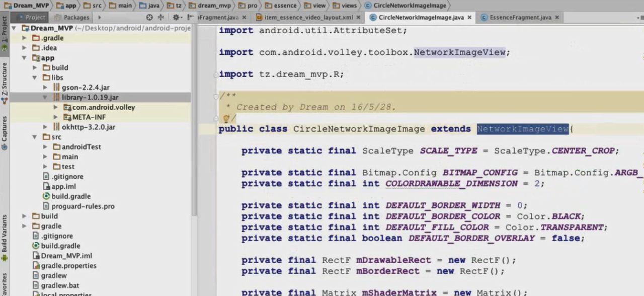Close the CircleNetworkImageImage.java tab
The width and height of the screenshot is (644, 296).
point(469,17)
